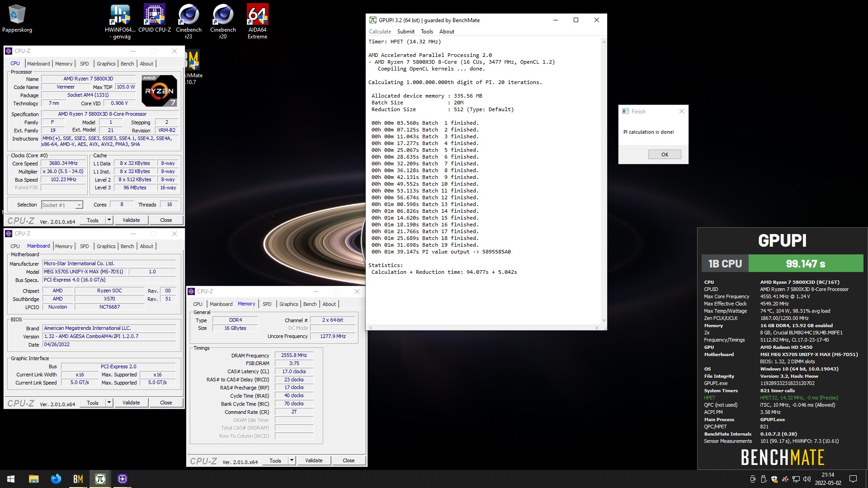This screenshot has width=868, height=488.
Task: Open the volume tray icon
Action: pyautogui.click(x=807, y=479)
